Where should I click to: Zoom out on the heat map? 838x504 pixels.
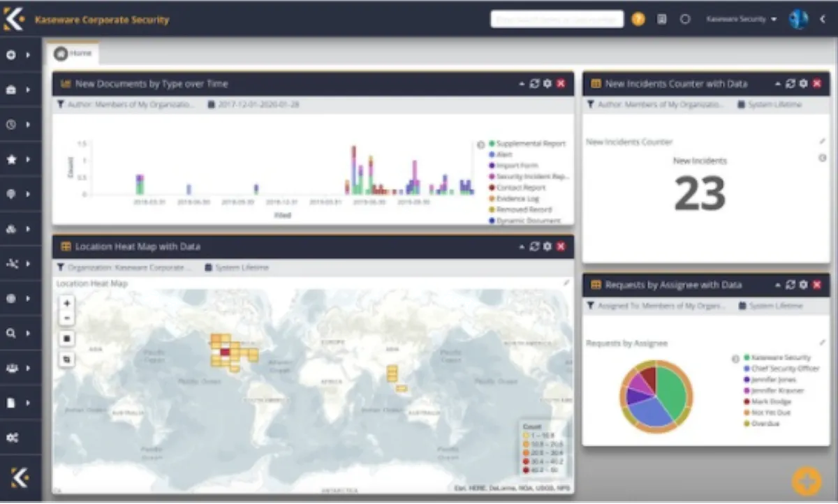pos(67,318)
